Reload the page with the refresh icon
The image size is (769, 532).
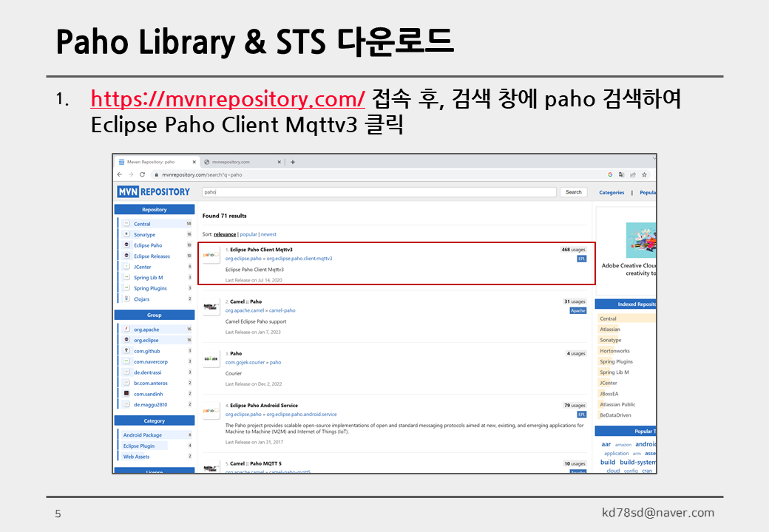[x=142, y=174]
